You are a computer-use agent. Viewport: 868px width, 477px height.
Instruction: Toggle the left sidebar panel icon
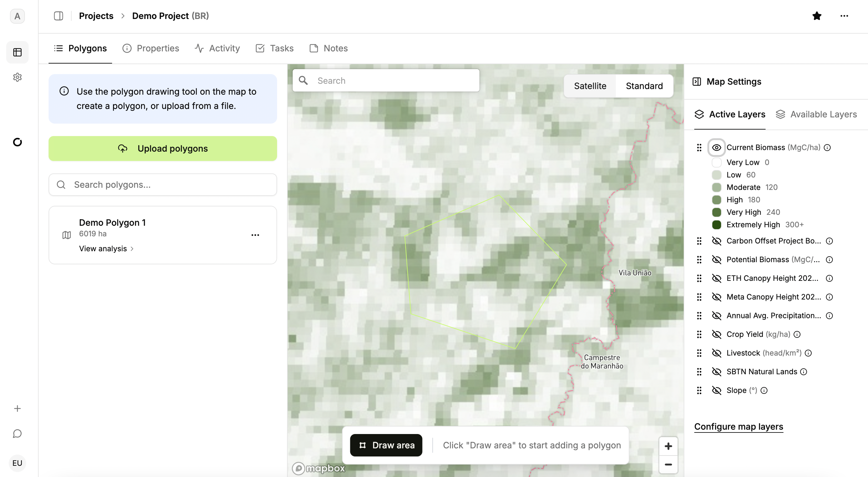58,16
